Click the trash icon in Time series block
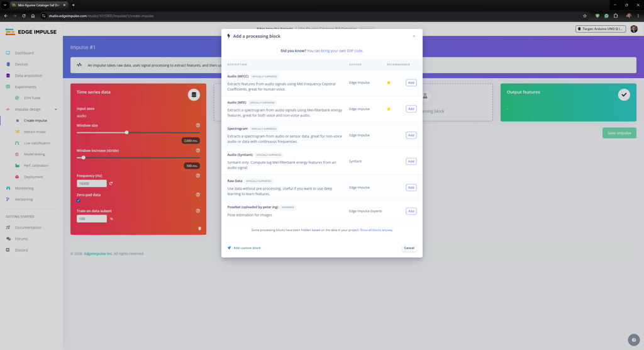The height and width of the screenshot is (350, 644). click(199, 229)
